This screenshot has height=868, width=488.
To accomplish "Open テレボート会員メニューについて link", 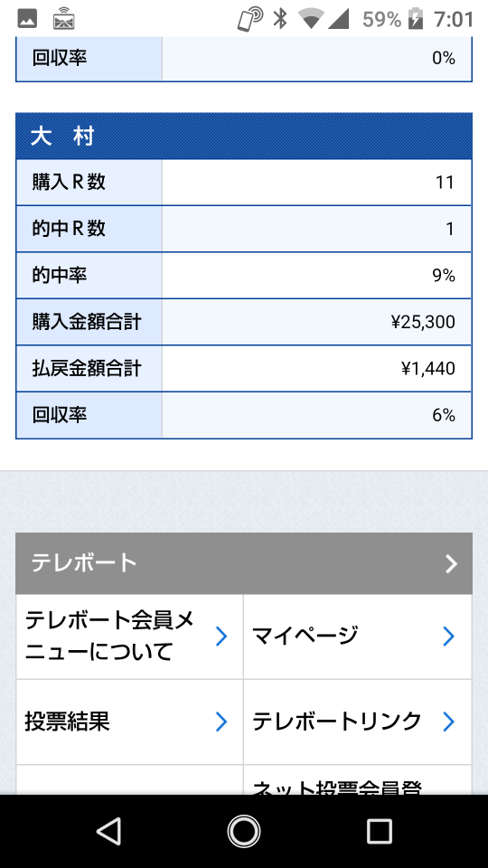I will point(129,637).
